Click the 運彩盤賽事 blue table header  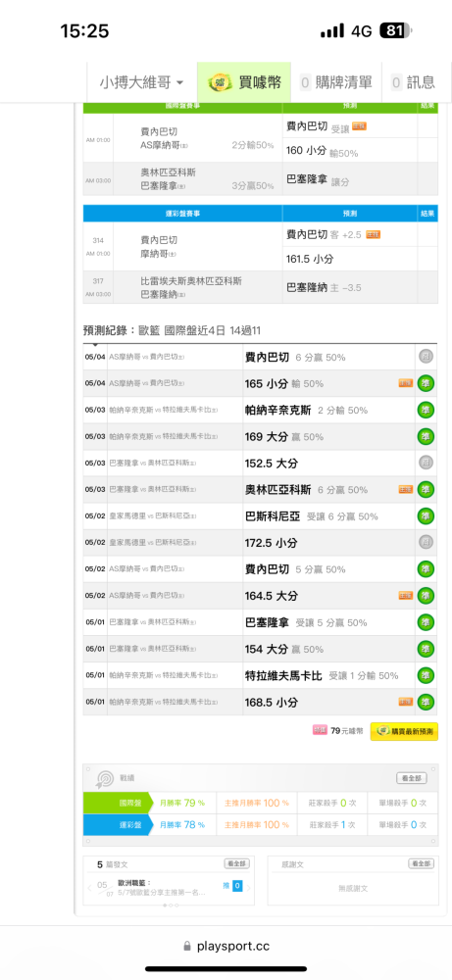coord(182,213)
